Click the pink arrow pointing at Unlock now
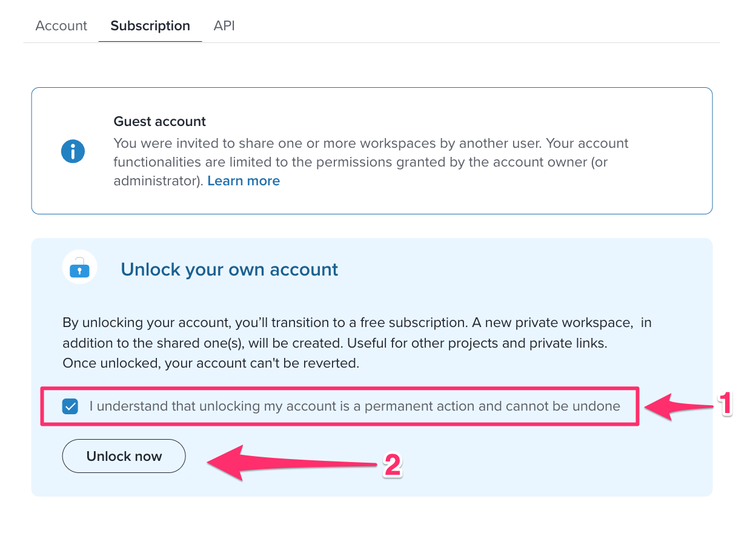The height and width of the screenshot is (539, 756). click(292, 462)
